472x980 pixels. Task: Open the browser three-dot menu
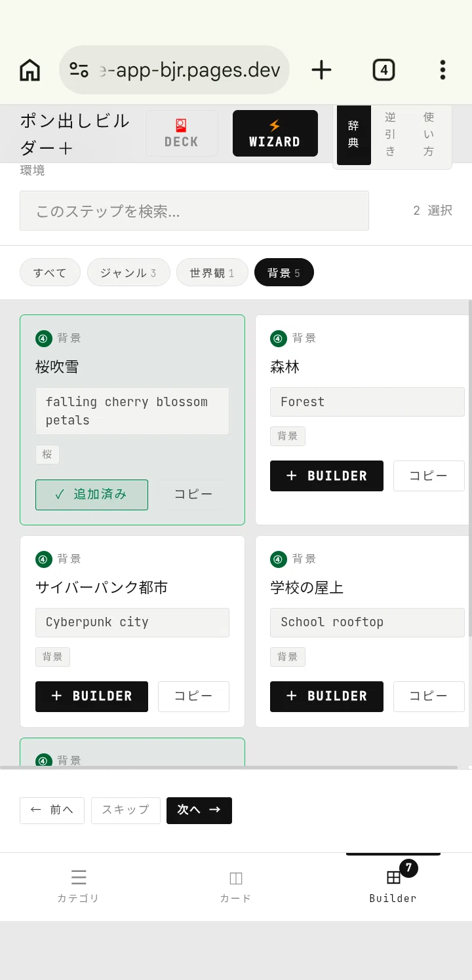point(442,69)
